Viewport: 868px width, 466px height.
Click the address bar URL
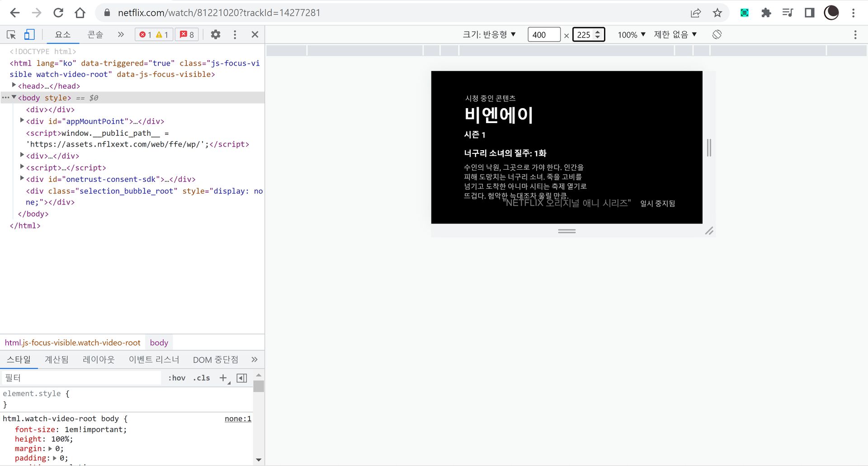(219, 13)
